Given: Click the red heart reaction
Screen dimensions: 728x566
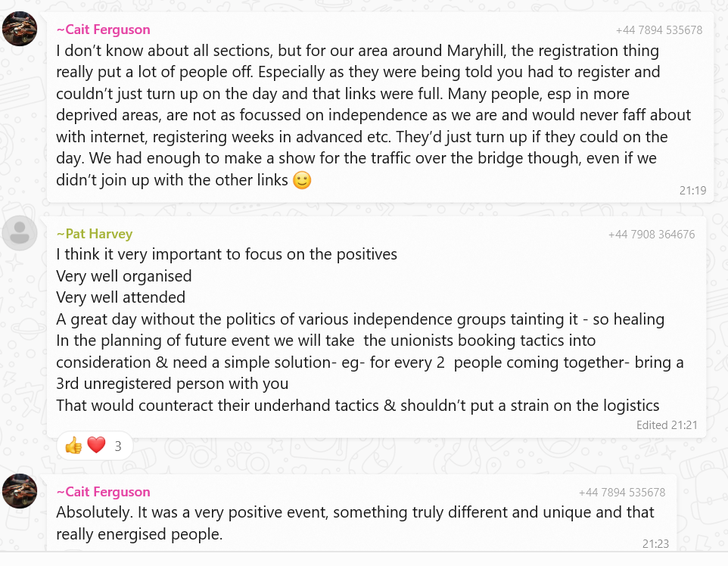Looking at the screenshot, I should [96, 446].
